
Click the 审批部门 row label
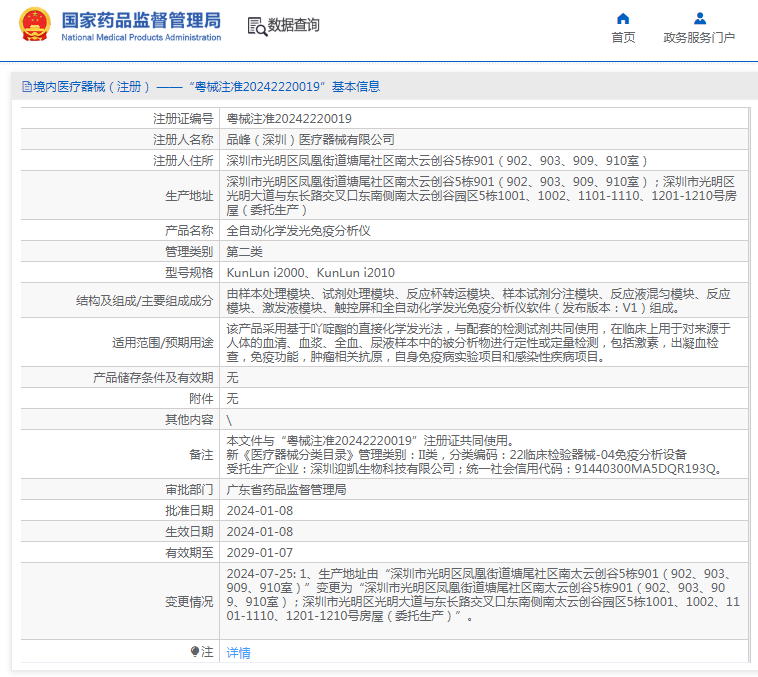pos(189,490)
